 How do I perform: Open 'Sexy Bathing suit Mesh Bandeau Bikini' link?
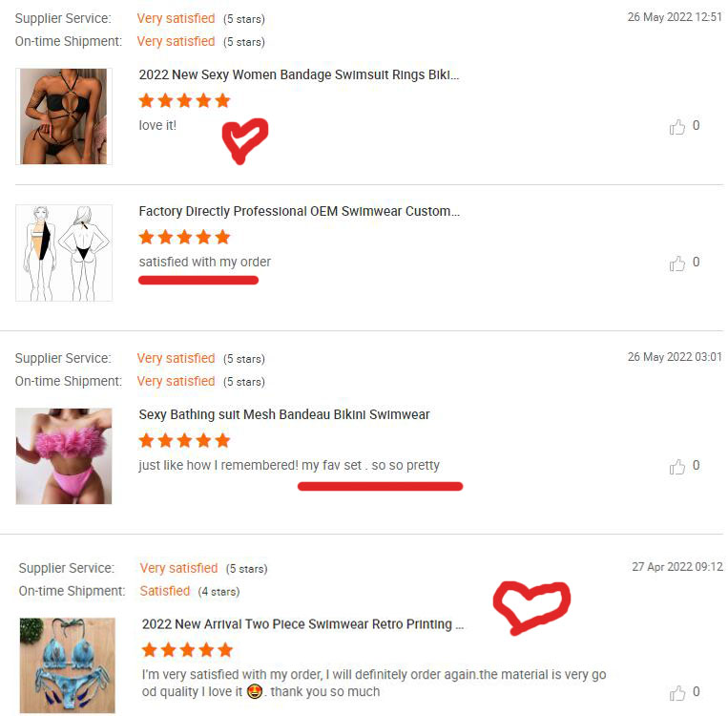pyautogui.click(x=284, y=414)
